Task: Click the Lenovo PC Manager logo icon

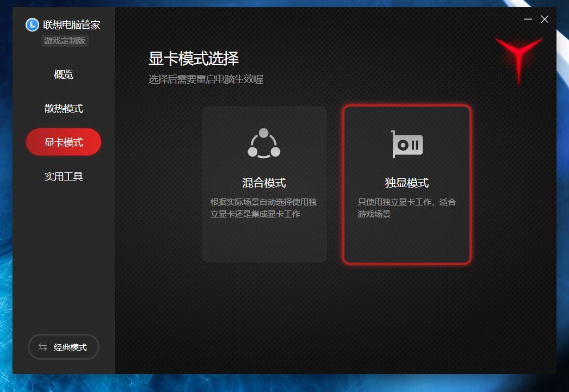Action: coord(32,24)
